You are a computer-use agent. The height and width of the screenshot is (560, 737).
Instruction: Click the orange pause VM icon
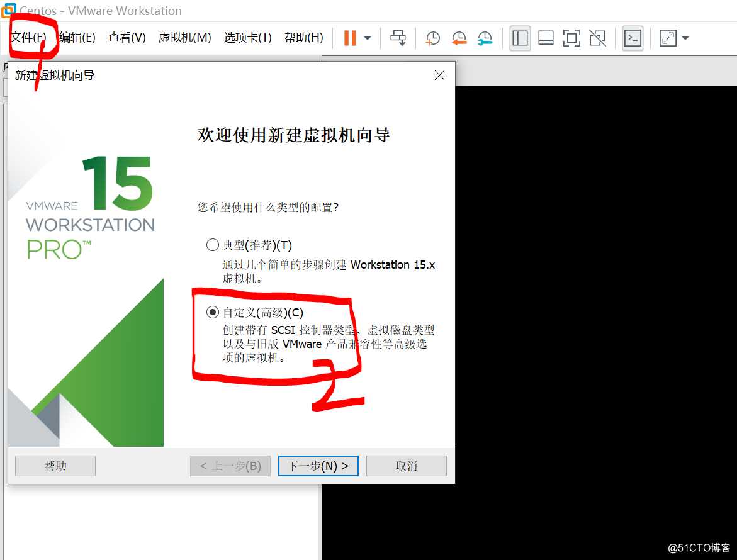(350, 38)
